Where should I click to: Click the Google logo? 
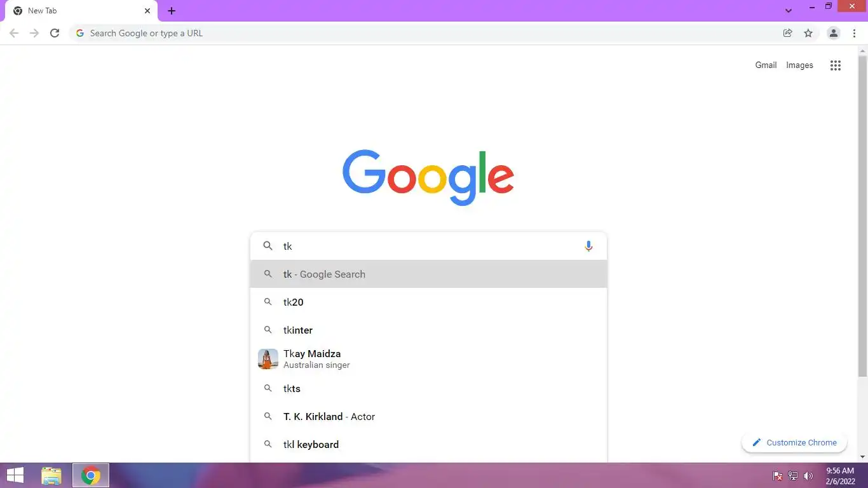pos(428,177)
